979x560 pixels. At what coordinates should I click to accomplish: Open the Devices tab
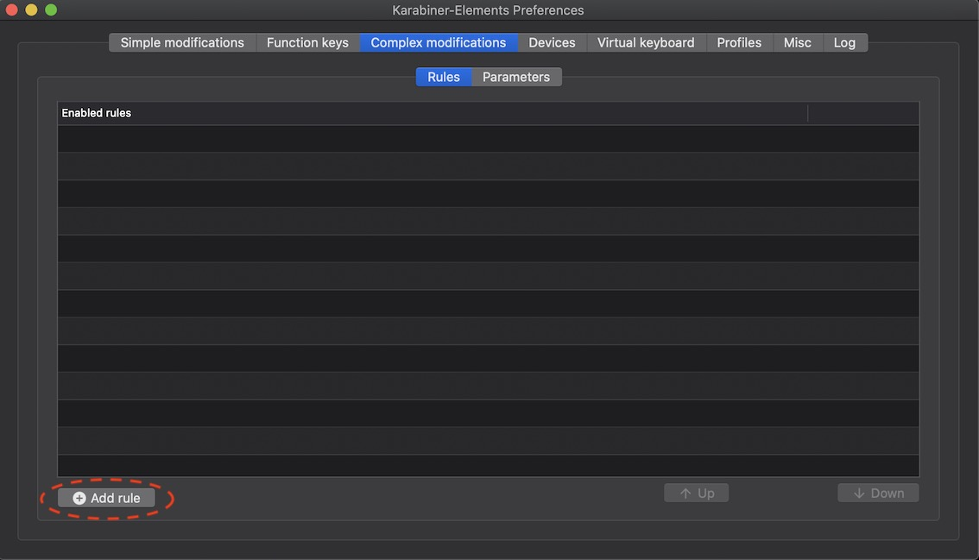(552, 42)
